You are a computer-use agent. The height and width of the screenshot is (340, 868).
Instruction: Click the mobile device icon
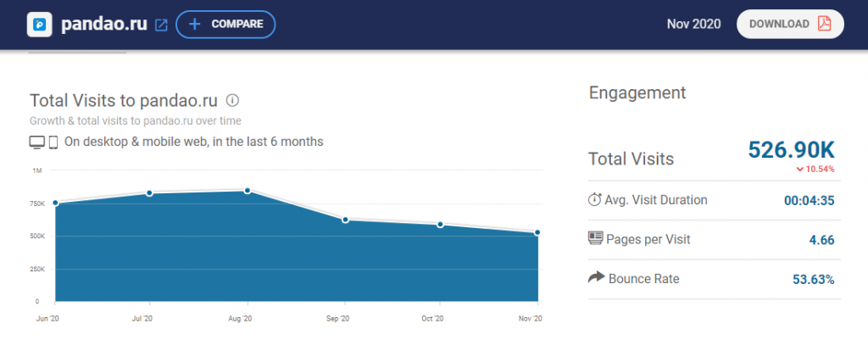tap(53, 142)
